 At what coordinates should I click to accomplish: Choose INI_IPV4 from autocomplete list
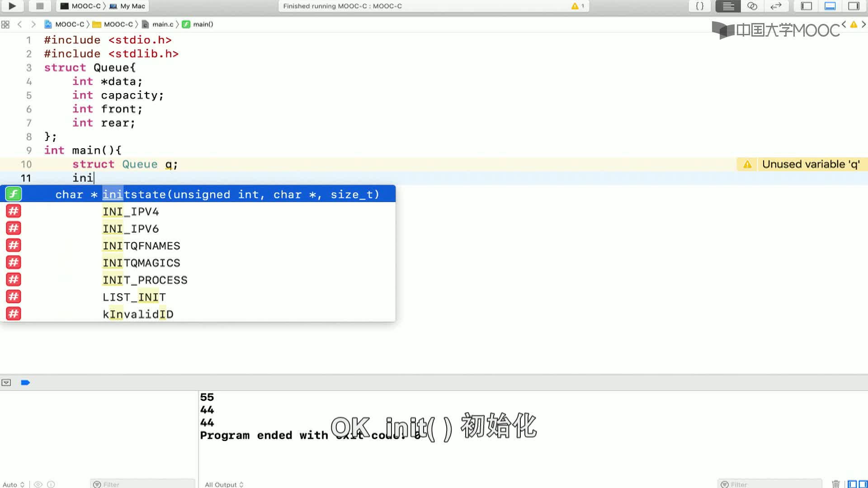pos(198,211)
